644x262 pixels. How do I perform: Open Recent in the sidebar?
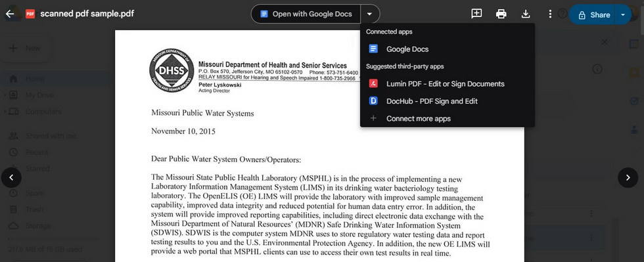point(37,152)
